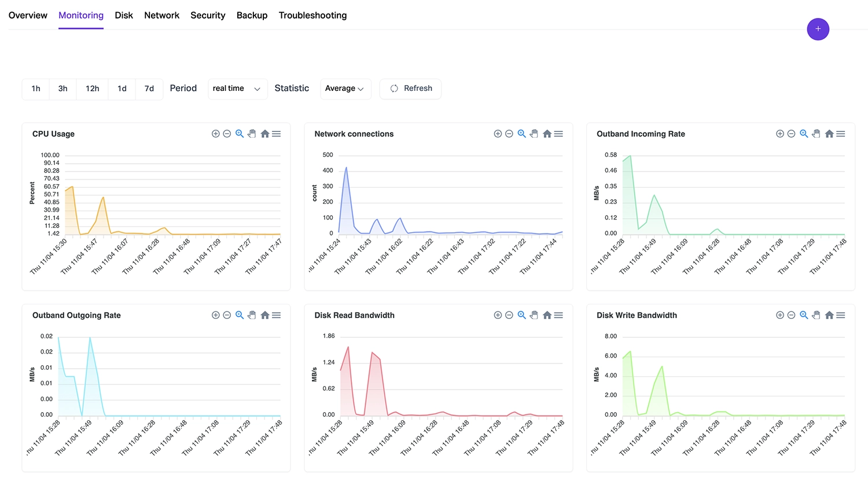Enable panning on Outband Incoming Rate chart
This screenshot has width=868, height=481.
[816, 134]
